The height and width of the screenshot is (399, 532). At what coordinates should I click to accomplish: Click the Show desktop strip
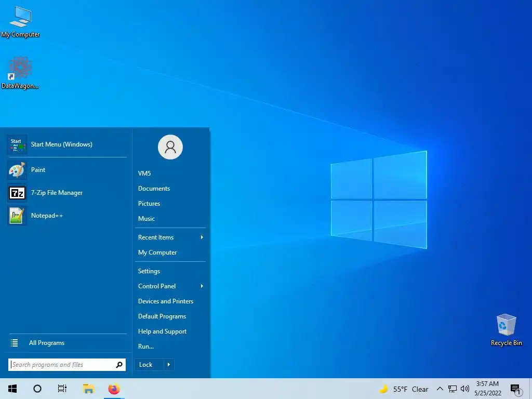click(530, 389)
